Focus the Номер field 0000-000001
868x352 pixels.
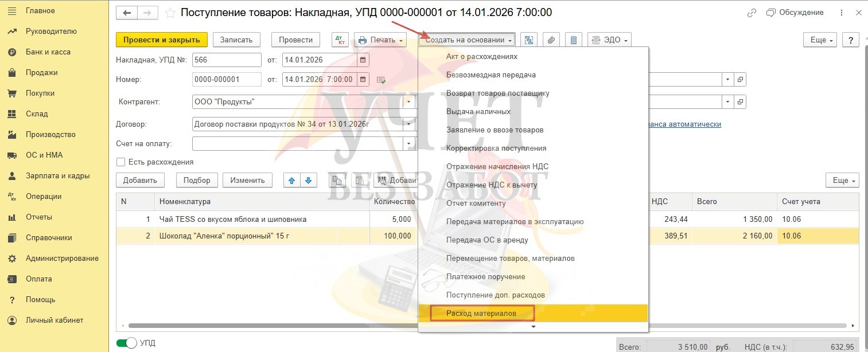227,79
